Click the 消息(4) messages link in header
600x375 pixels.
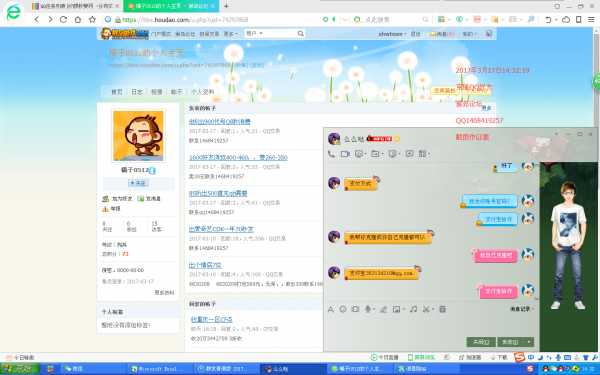442,34
